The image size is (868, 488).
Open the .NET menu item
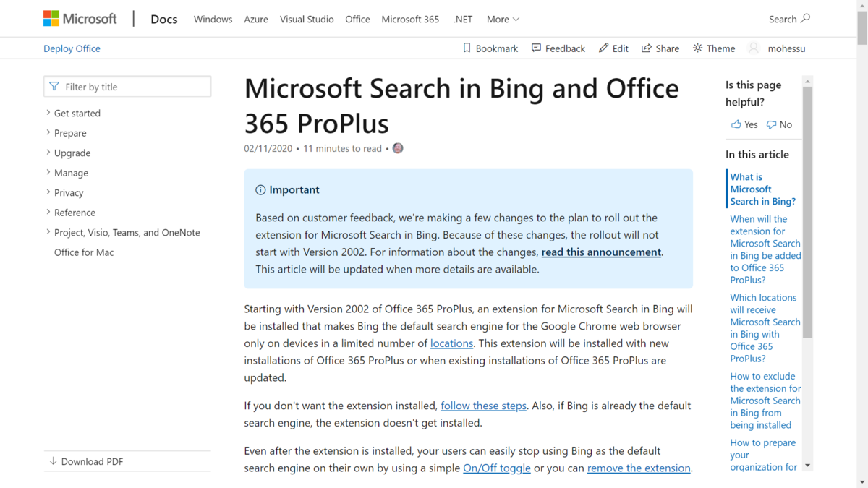pyautogui.click(x=463, y=20)
